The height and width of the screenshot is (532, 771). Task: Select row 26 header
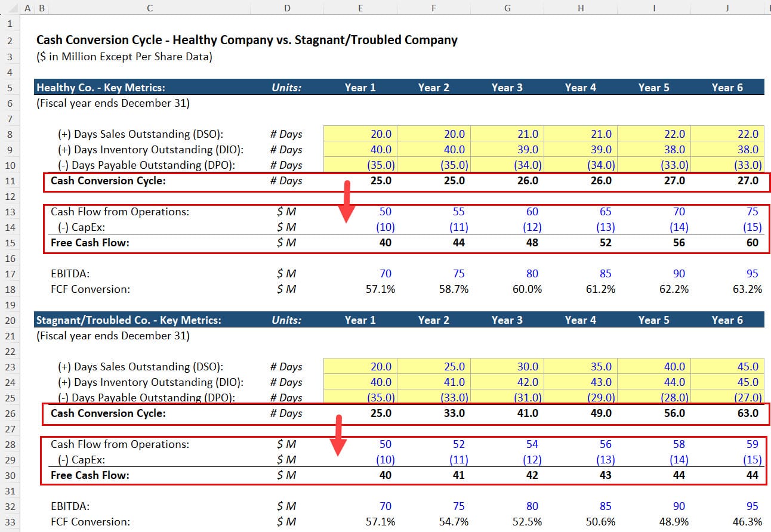[10, 413]
